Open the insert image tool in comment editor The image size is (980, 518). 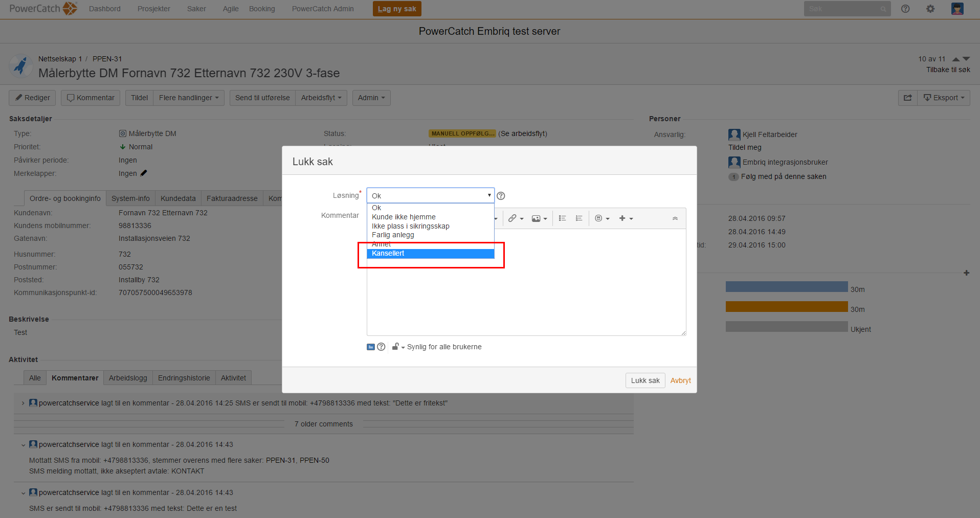click(539, 218)
